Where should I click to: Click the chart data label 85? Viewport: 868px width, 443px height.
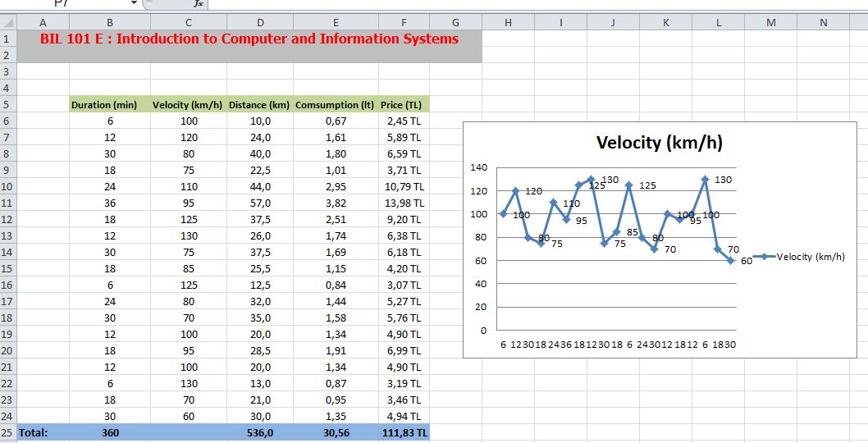633,233
